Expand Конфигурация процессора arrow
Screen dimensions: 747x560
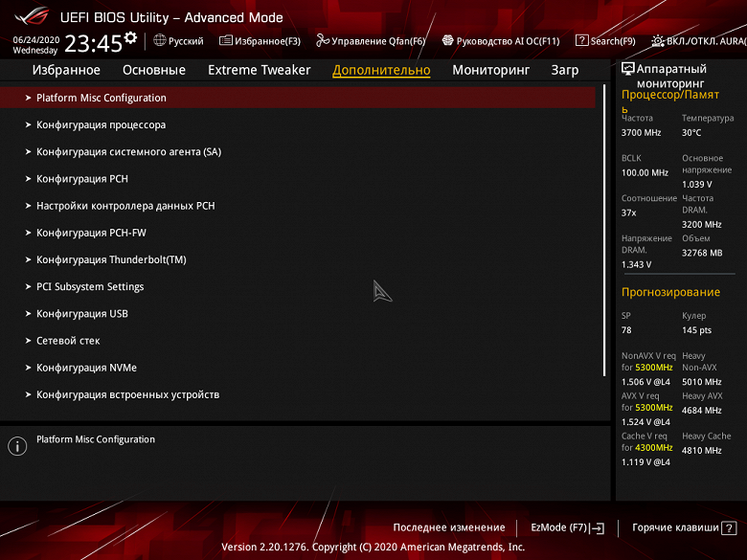(x=28, y=124)
